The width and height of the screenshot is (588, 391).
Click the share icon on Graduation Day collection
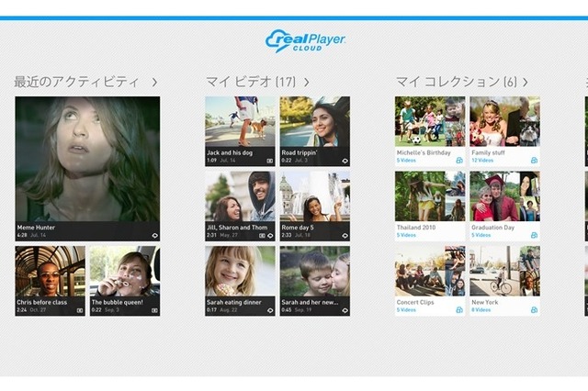tap(535, 235)
